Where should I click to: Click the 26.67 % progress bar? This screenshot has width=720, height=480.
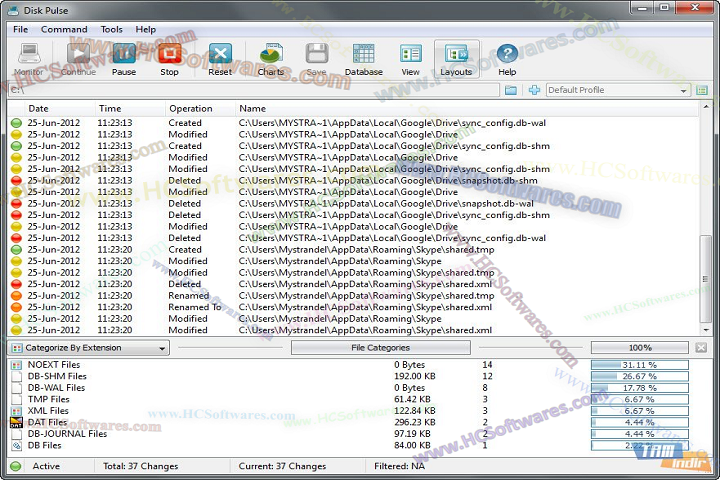tap(640, 377)
